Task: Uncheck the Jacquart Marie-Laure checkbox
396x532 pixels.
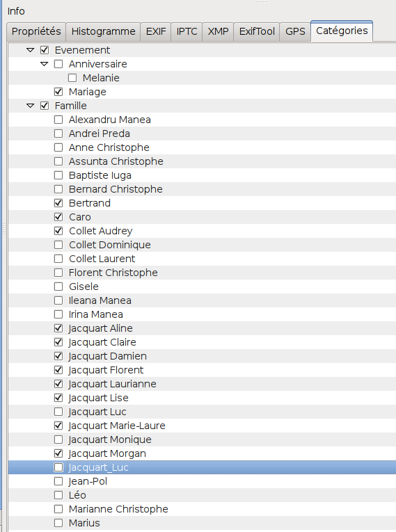Action: coord(58,426)
